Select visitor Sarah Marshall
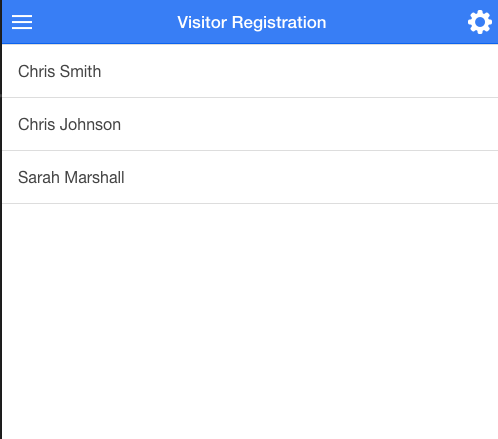The width and height of the screenshot is (498, 439). [x=250, y=177]
